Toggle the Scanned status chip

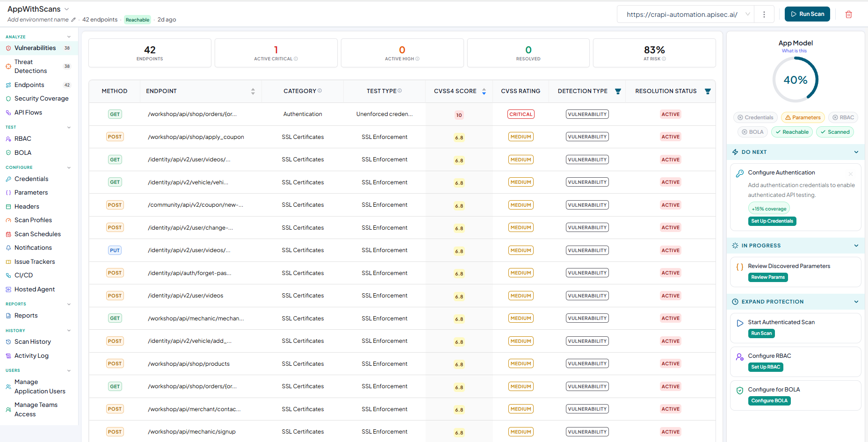(835, 132)
